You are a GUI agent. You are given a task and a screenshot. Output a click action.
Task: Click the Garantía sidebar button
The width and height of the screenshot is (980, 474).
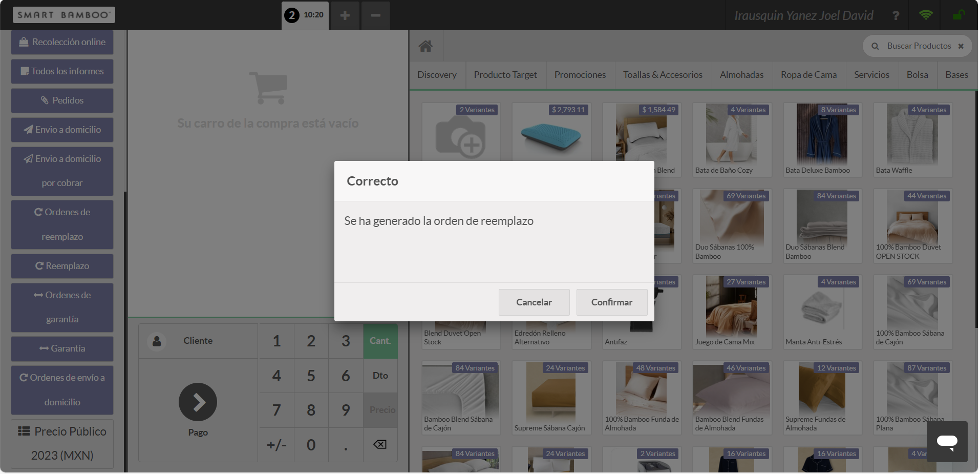(62, 348)
